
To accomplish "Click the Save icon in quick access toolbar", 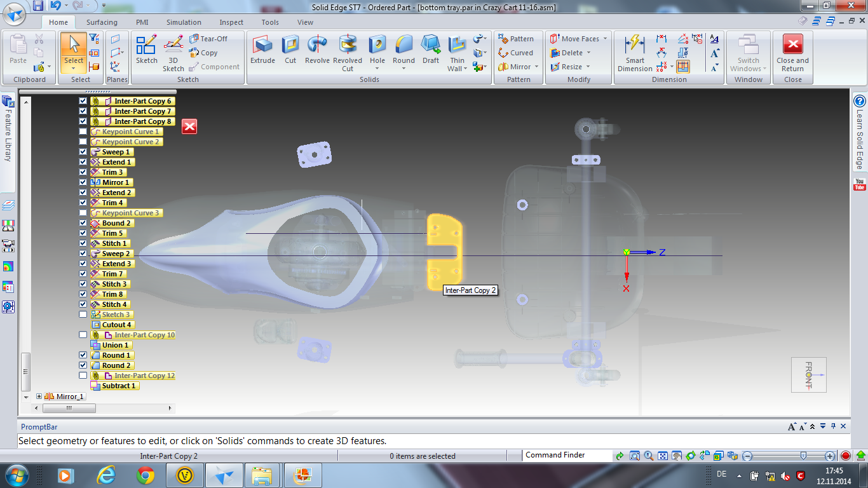I will tap(38, 6).
